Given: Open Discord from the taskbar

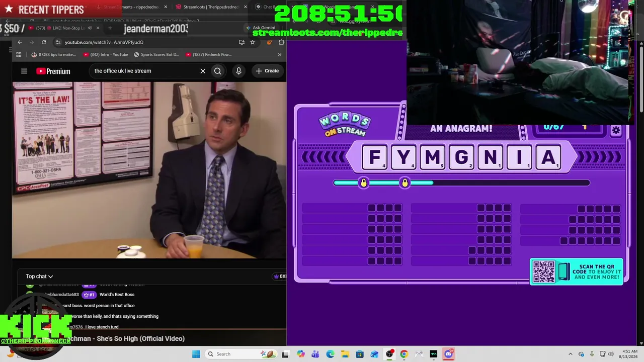Looking at the screenshot, I should [x=448, y=354].
